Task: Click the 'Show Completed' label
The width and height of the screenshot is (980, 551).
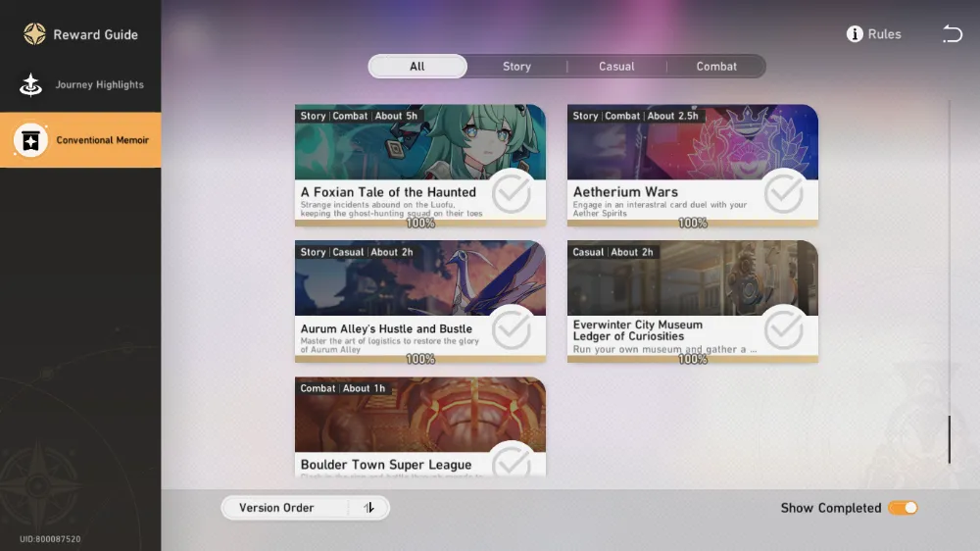Action: pos(831,508)
